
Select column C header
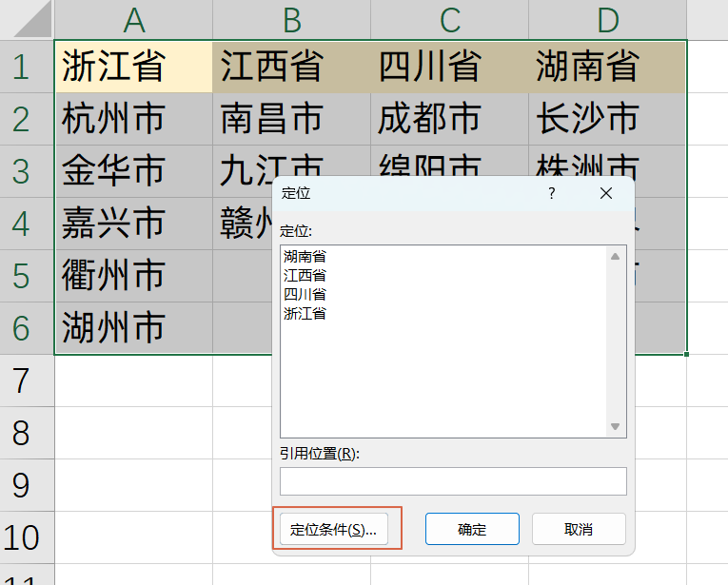(449, 20)
